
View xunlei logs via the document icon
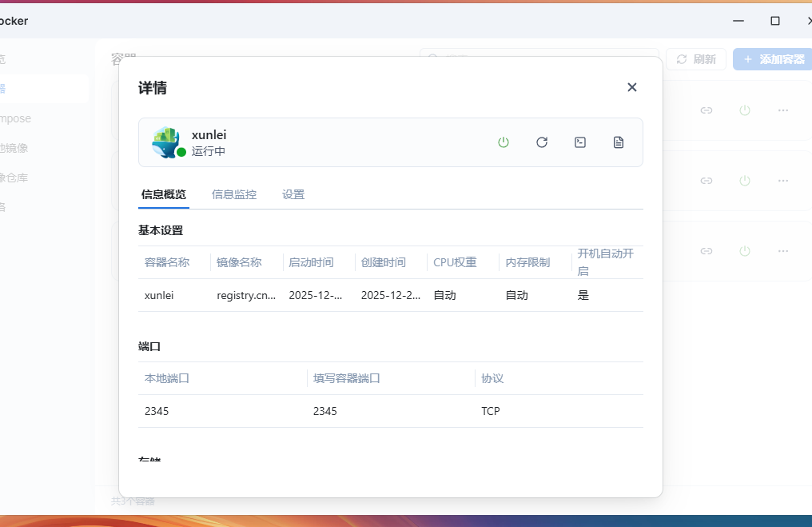coord(619,142)
